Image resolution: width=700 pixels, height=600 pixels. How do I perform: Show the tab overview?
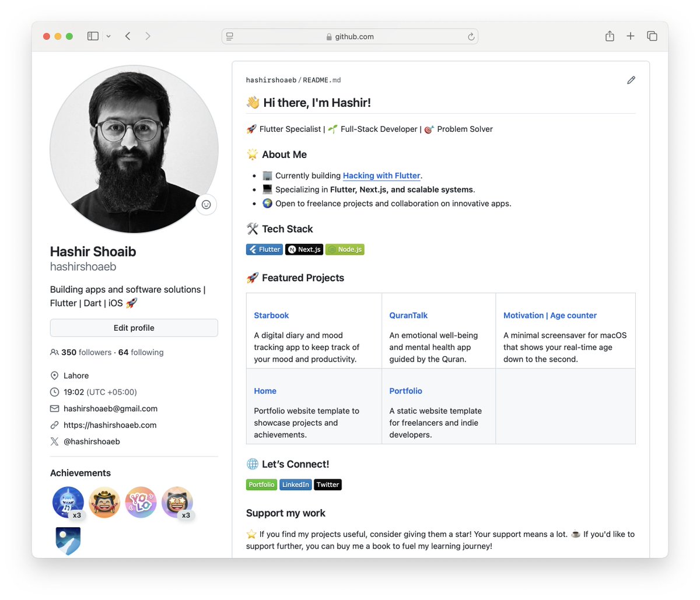pyautogui.click(x=652, y=36)
